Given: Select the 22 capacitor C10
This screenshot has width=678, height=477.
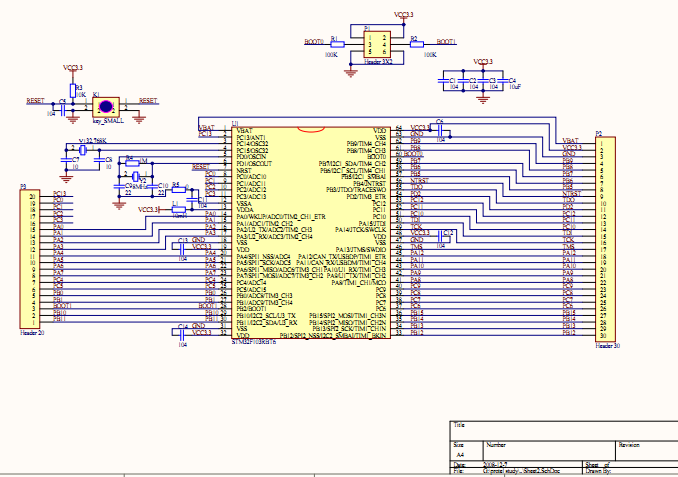Looking at the screenshot, I should [152, 186].
